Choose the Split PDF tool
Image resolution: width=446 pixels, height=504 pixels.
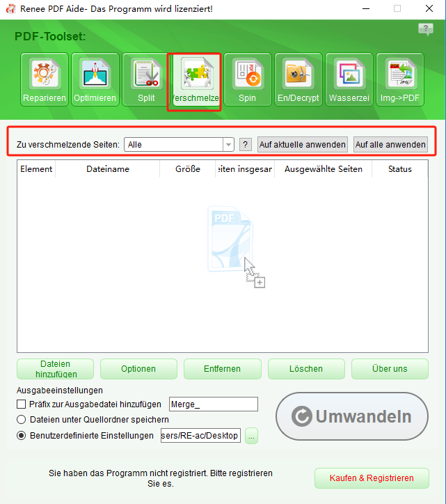point(146,79)
